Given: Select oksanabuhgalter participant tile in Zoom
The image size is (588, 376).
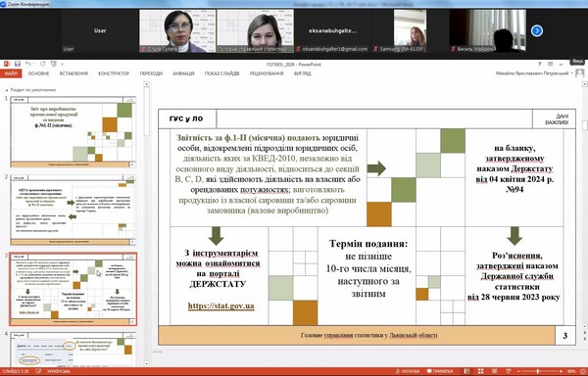Looking at the screenshot, I should [x=333, y=30].
